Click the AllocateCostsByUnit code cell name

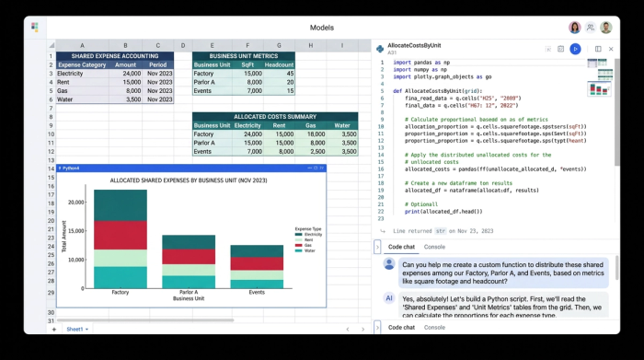(414, 46)
